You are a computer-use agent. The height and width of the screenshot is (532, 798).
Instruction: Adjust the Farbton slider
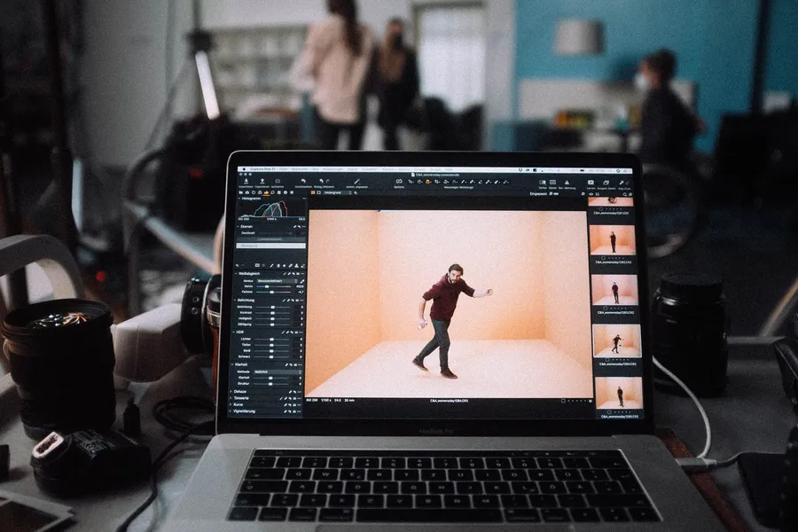click(272, 293)
